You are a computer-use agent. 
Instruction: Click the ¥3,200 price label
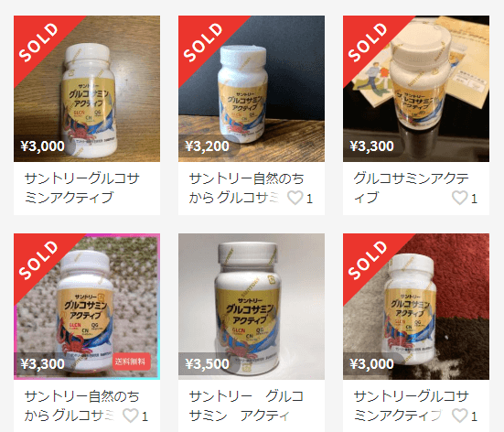tap(208, 146)
